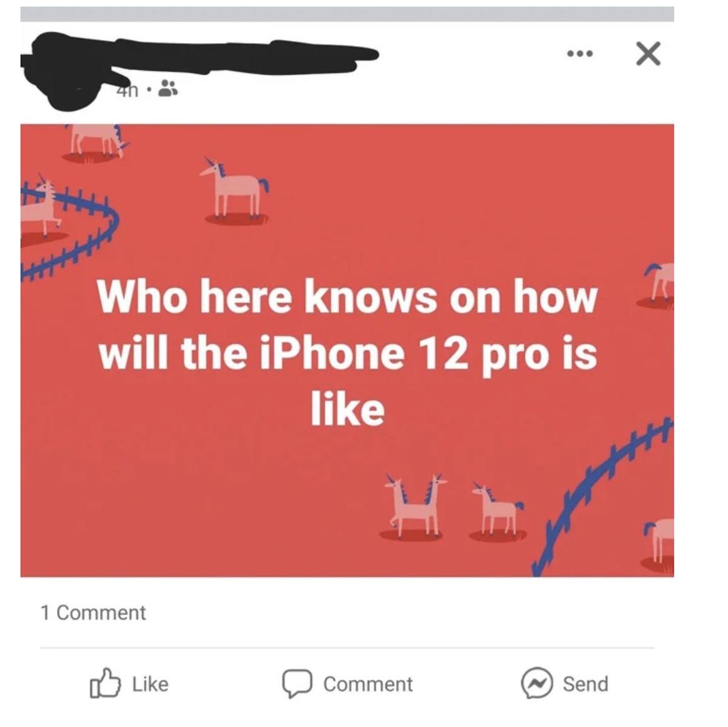Click the Messenger Send icon

(x=536, y=684)
